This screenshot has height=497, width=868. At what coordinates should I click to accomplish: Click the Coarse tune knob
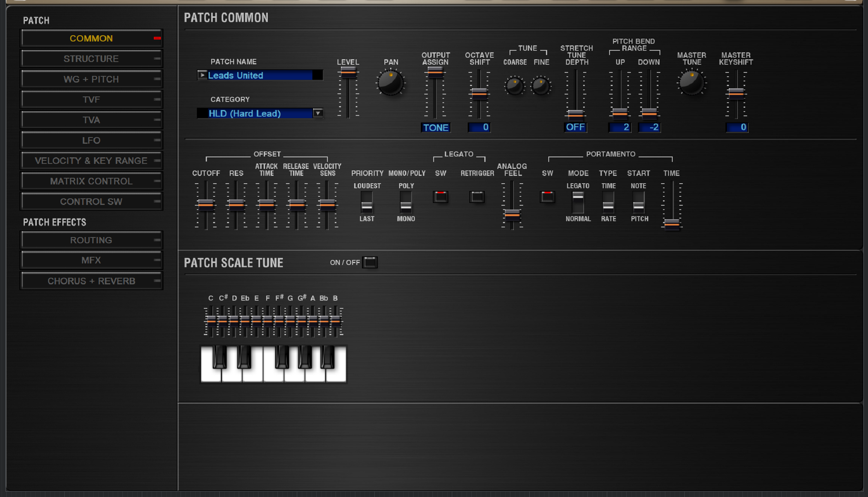[514, 86]
